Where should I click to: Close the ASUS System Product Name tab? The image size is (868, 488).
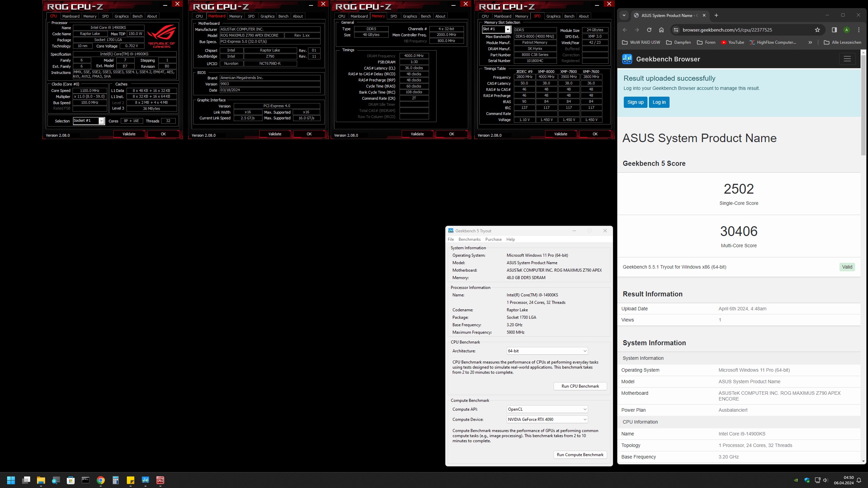coord(704,15)
